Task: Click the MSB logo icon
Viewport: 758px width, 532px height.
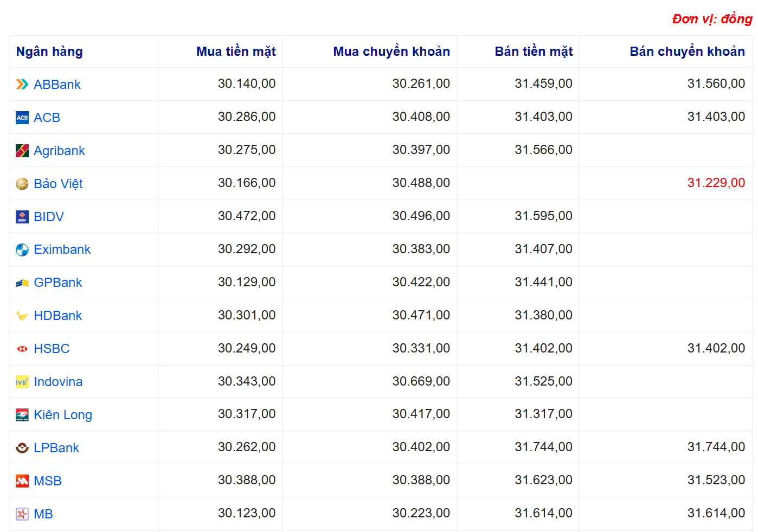Action: (x=22, y=481)
